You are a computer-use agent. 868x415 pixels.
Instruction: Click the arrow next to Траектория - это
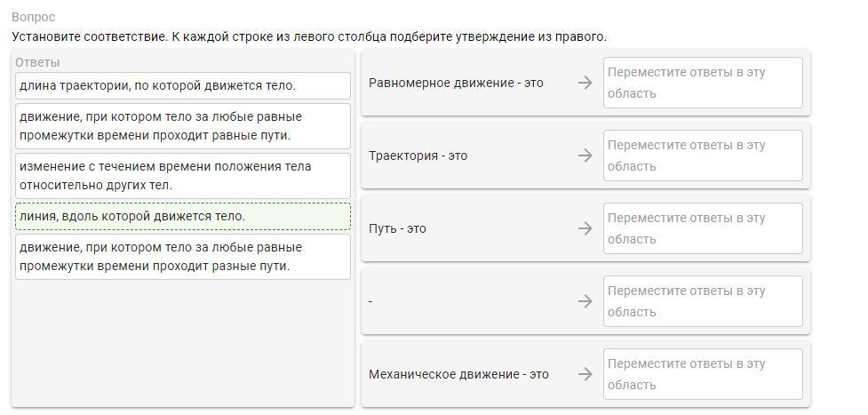(585, 156)
